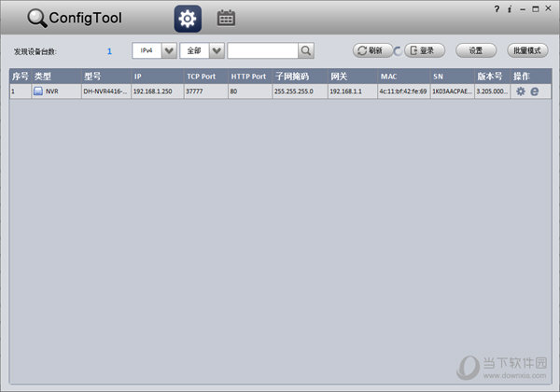Click the NVR device type icon

tap(38, 91)
